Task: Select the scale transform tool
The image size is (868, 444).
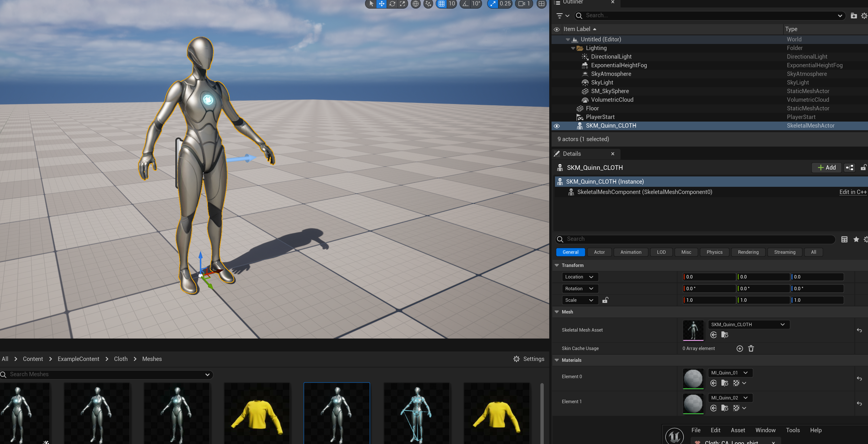Action: (403, 4)
